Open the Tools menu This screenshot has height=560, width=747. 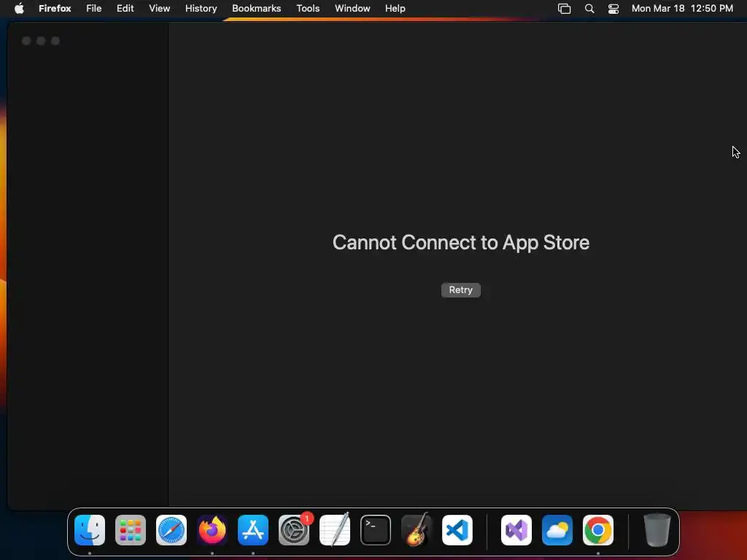308,9
